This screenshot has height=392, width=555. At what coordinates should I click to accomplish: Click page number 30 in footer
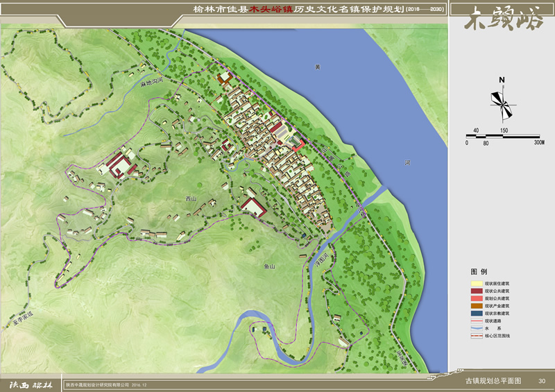[x=542, y=382]
